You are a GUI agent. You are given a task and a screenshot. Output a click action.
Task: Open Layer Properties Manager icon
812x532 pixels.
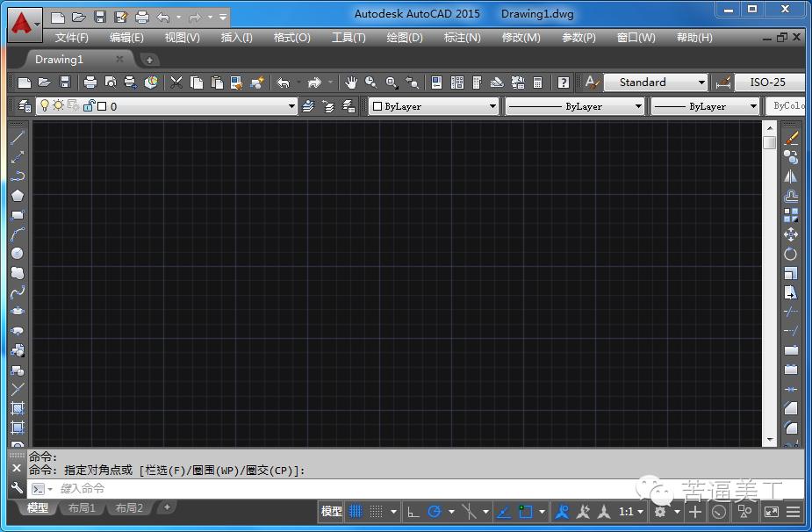[24, 106]
